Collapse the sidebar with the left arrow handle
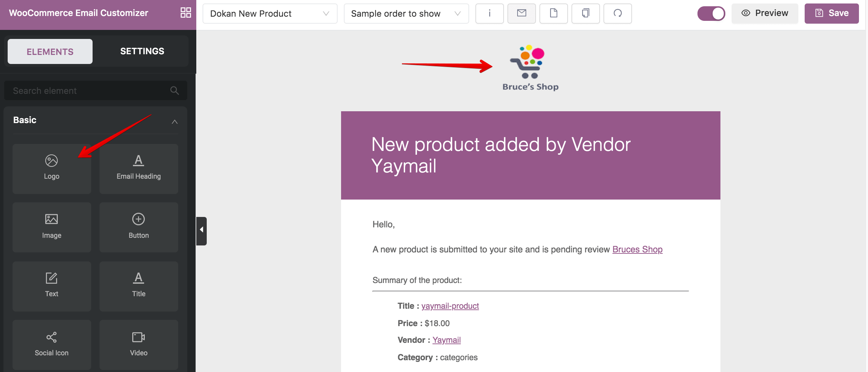 point(202,231)
